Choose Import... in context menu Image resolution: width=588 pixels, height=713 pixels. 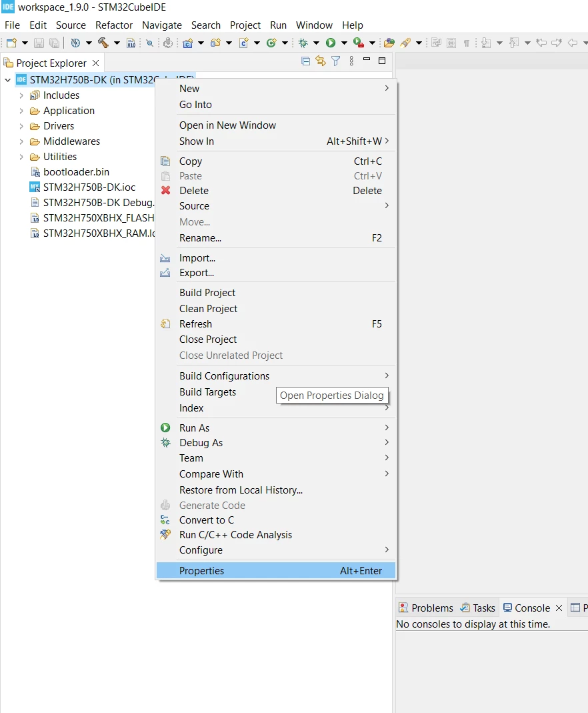276,258
